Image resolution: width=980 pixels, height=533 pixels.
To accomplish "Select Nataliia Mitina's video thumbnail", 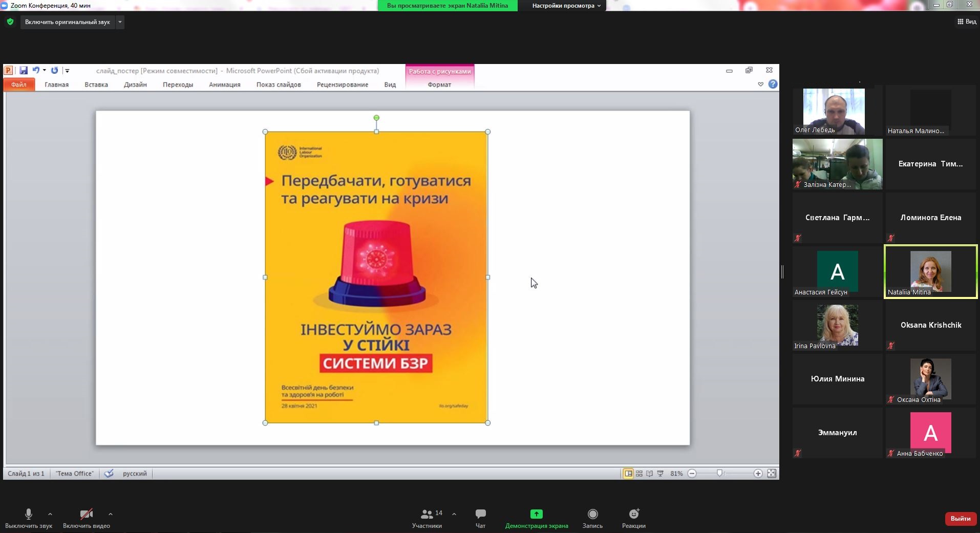I will 930,271.
